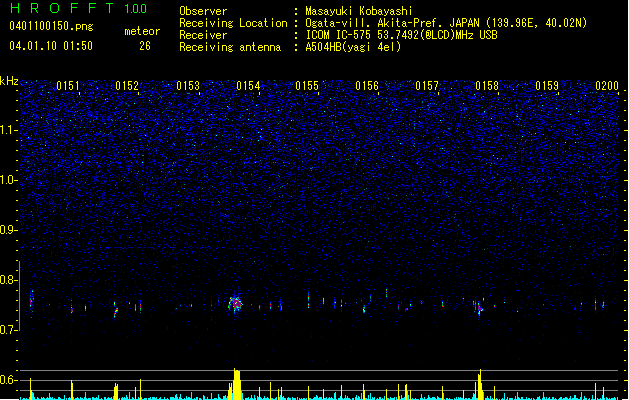Click the tall yellow power peak near 0154
The height and width of the screenshot is (400, 629).
pyautogui.click(x=237, y=384)
